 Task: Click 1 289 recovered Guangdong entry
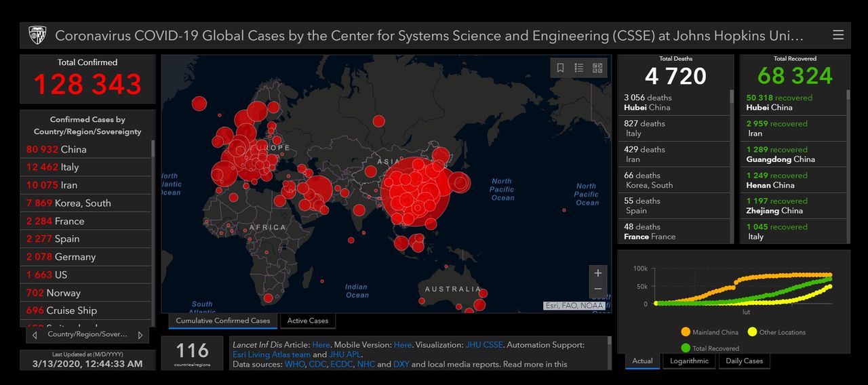(x=794, y=155)
